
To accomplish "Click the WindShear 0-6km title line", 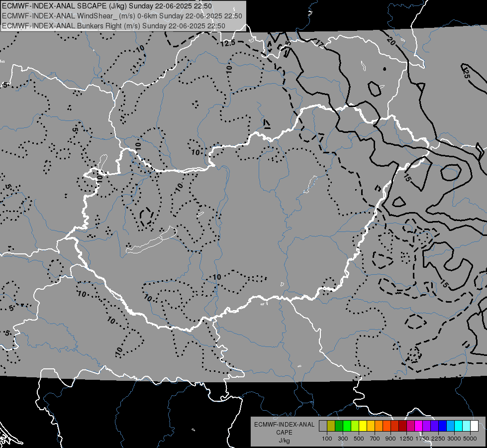I will pyautogui.click(x=122, y=16).
